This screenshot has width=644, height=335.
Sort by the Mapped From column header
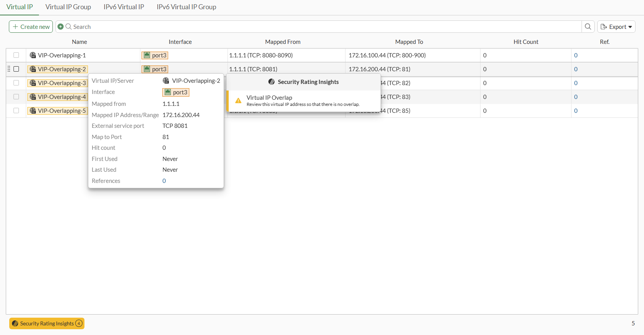[x=283, y=42]
